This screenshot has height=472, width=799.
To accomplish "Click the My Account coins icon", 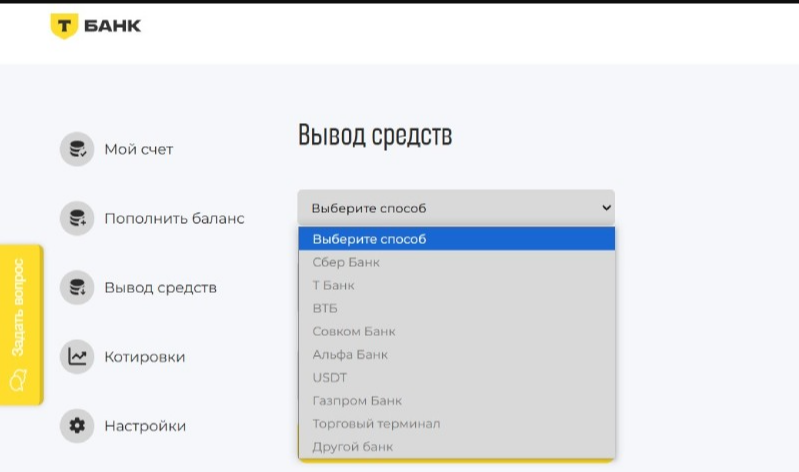I will click(76, 150).
